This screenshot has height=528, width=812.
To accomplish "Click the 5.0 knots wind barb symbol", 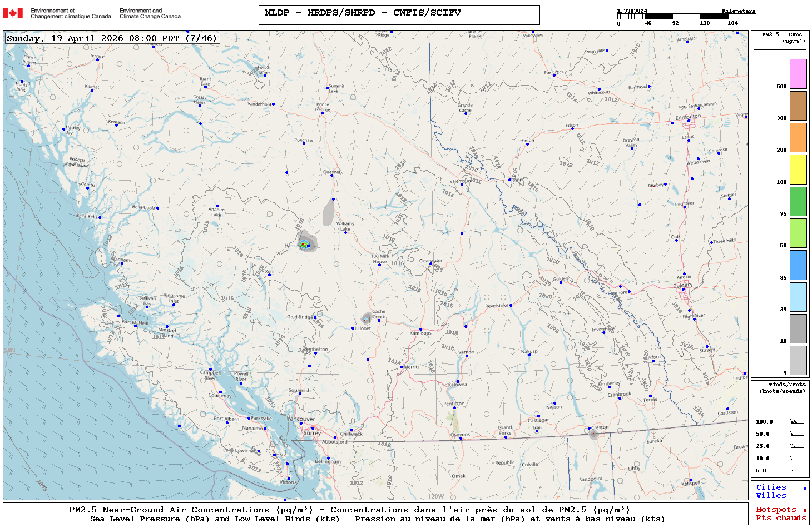I will [796, 471].
